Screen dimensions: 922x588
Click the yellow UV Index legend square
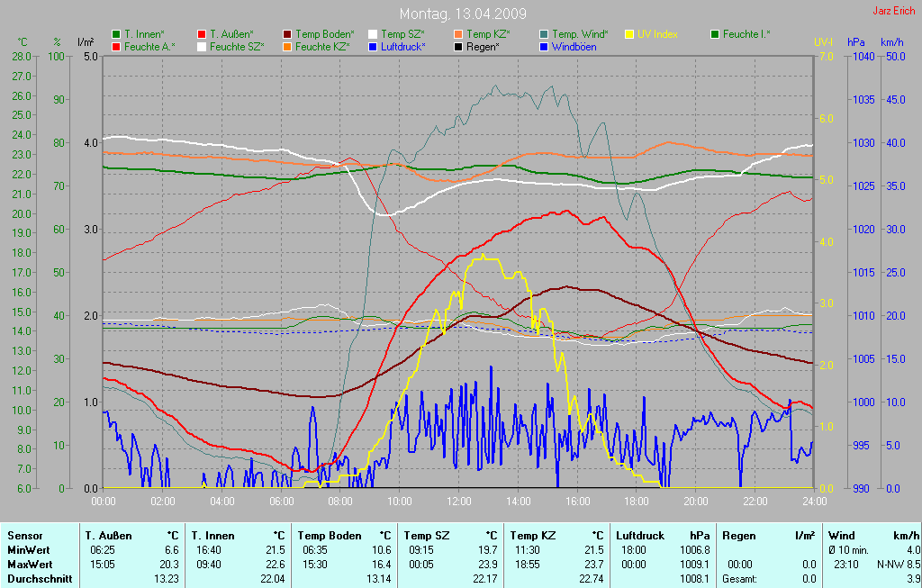pos(629,34)
